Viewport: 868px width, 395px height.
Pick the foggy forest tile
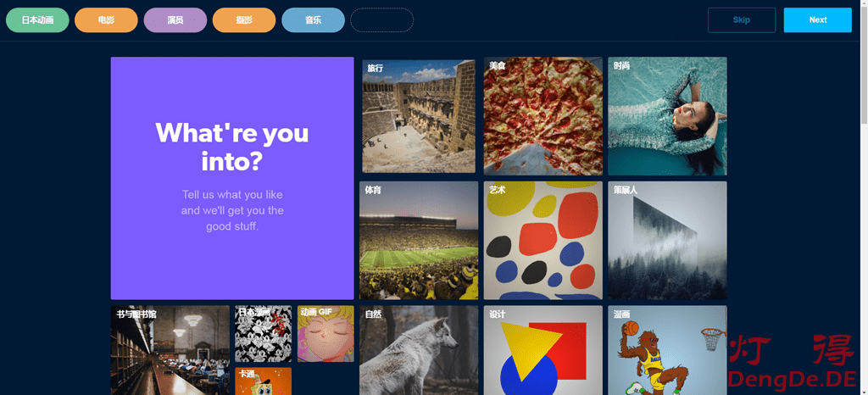667,241
